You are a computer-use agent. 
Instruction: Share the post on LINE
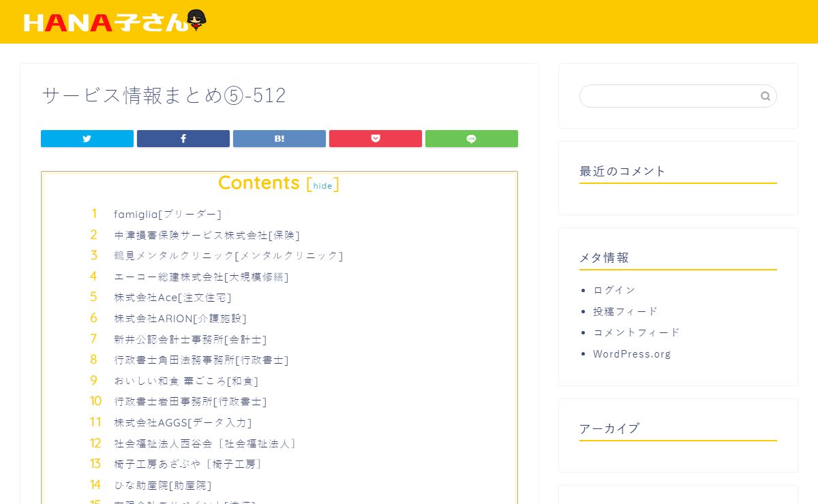point(472,139)
